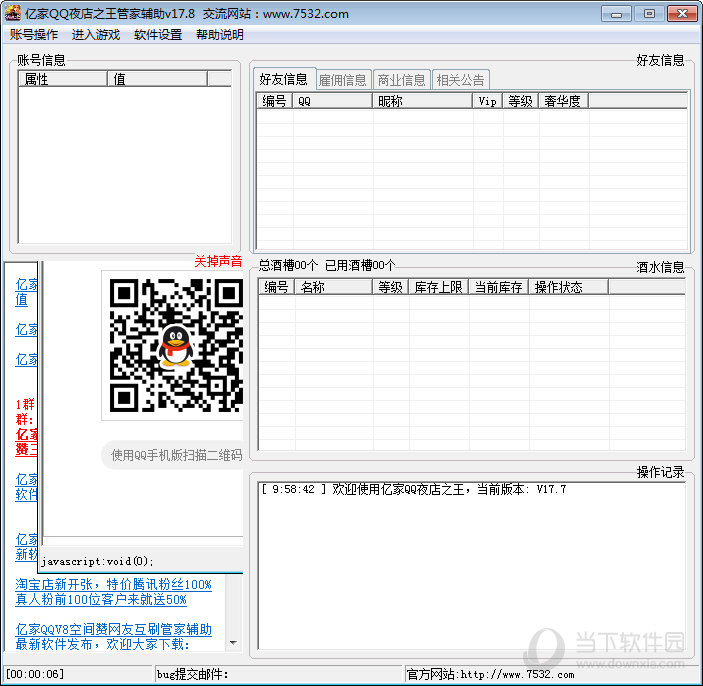703x686 pixels.
Task: Open the 进入游戏 menu
Action: tap(95, 35)
